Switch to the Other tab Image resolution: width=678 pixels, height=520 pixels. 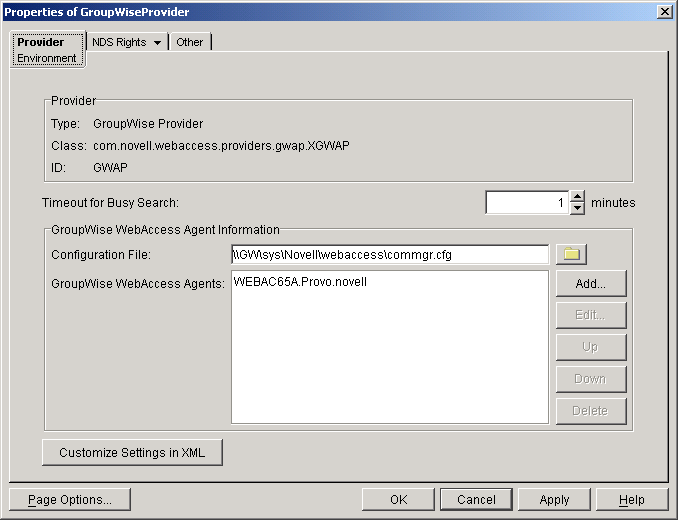[189, 42]
